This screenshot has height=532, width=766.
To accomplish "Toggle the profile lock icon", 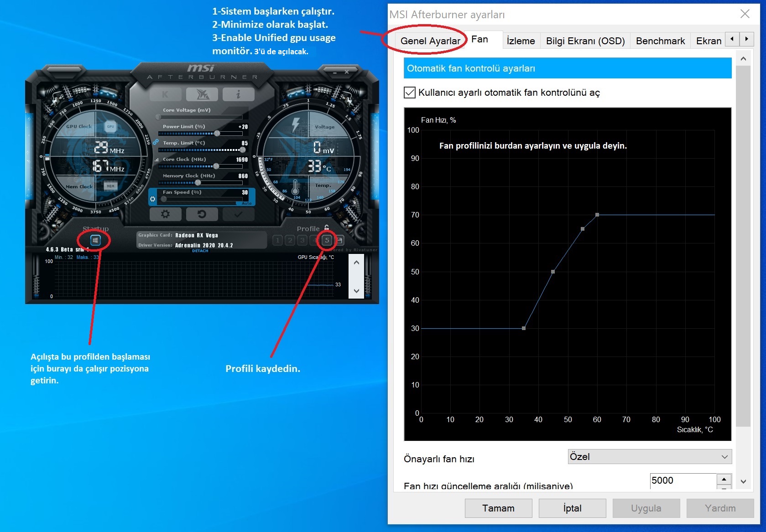I will [327, 227].
